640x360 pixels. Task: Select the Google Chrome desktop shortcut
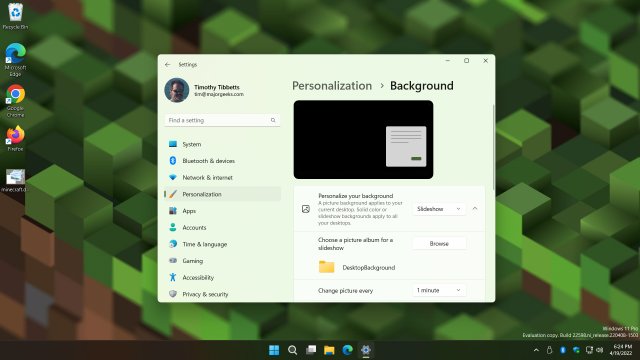pos(15,101)
